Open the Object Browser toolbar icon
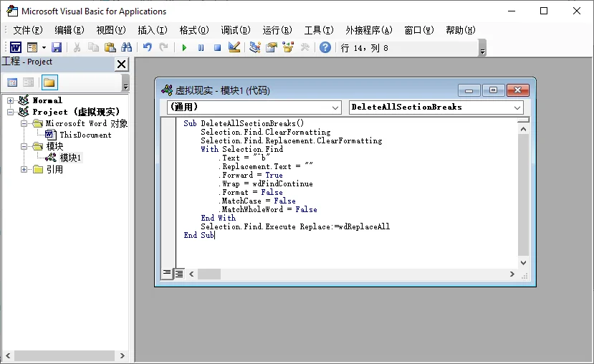 pos(288,48)
